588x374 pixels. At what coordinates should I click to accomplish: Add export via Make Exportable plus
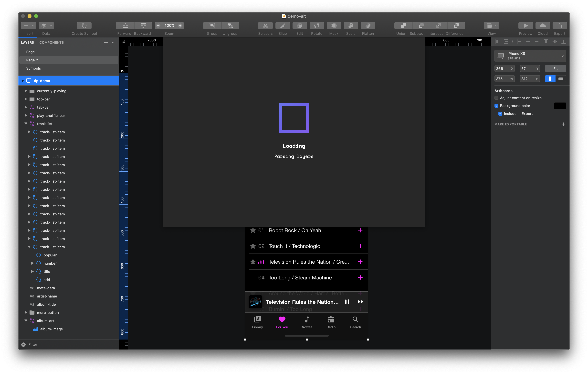point(563,124)
